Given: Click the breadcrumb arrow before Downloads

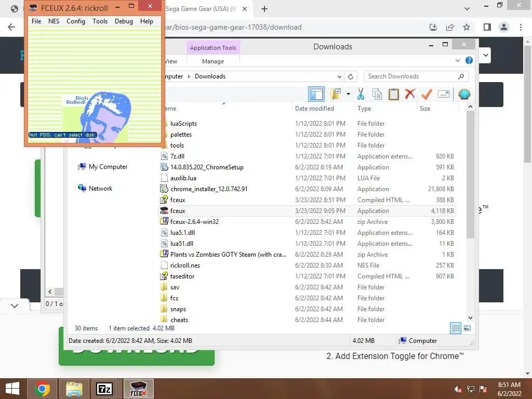Looking at the screenshot, I should (x=189, y=76).
